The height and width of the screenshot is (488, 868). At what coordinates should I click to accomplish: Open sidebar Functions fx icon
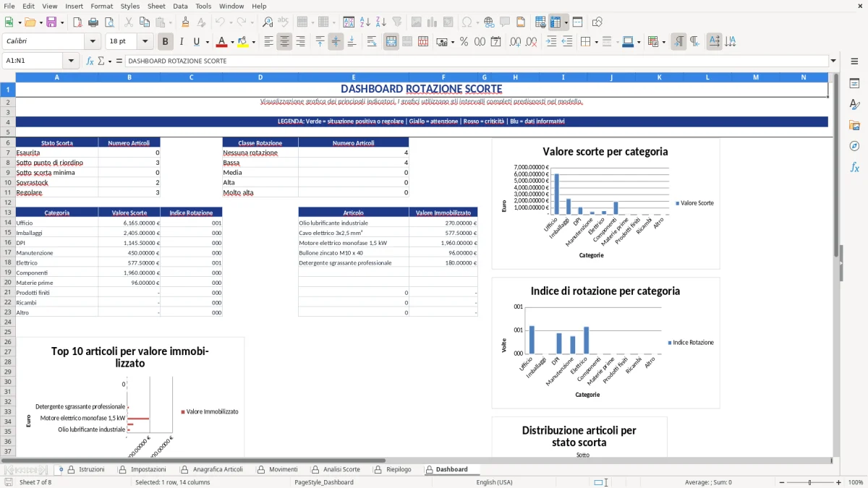coord(854,167)
